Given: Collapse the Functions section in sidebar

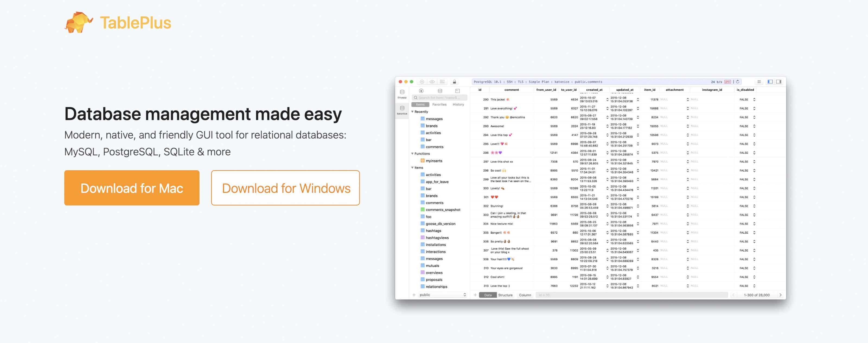Looking at the screenshot, I should [412, 153].
